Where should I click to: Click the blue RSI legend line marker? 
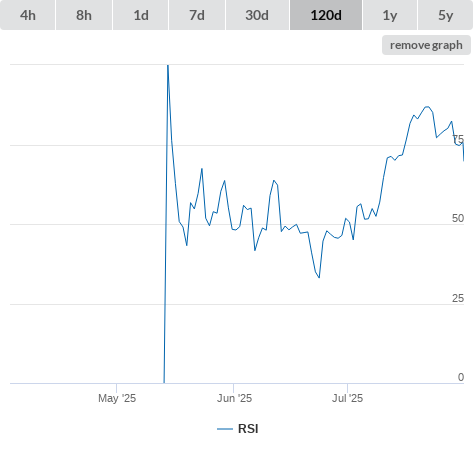[x=225, y=429]
